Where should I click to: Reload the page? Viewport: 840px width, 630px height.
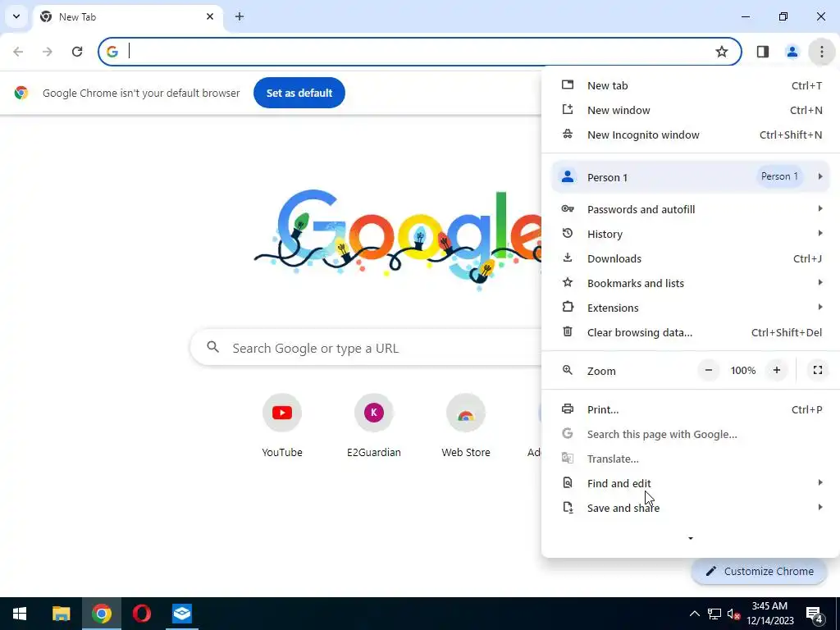pos(77,52)
